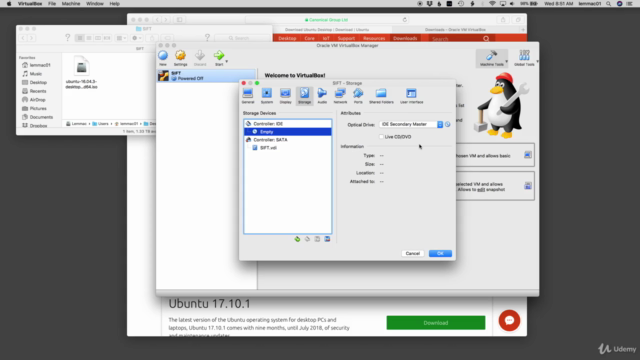Open the System settings section
The width and height of the screenshot is (640, 360).
pos(267,96)
